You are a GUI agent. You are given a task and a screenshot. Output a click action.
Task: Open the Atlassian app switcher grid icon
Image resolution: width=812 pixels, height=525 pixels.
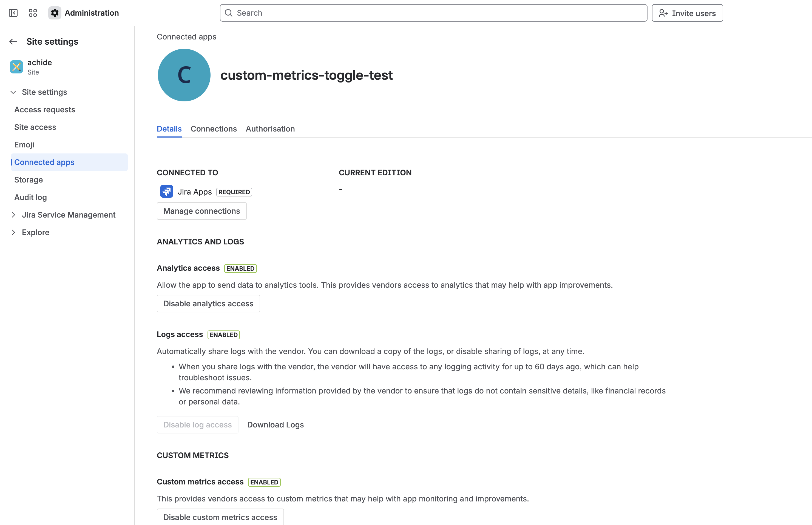pyautogui.click(x=33, y=13)
